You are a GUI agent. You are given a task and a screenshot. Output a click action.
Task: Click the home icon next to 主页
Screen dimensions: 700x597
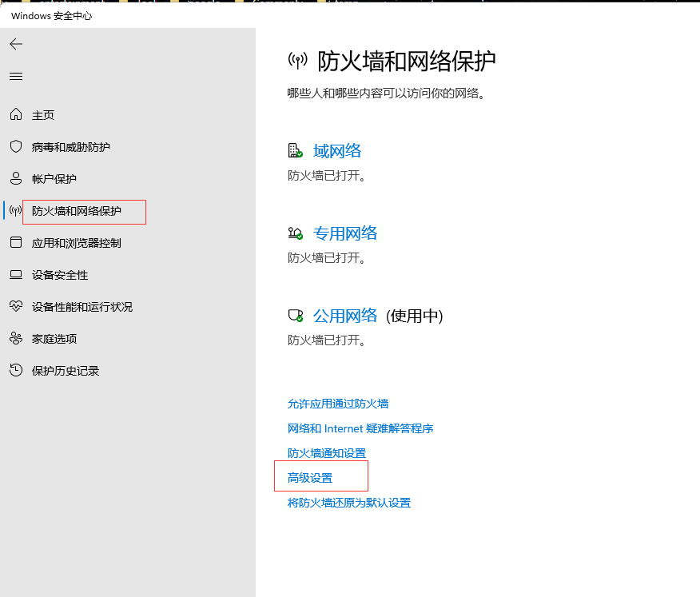pos(16,114)
